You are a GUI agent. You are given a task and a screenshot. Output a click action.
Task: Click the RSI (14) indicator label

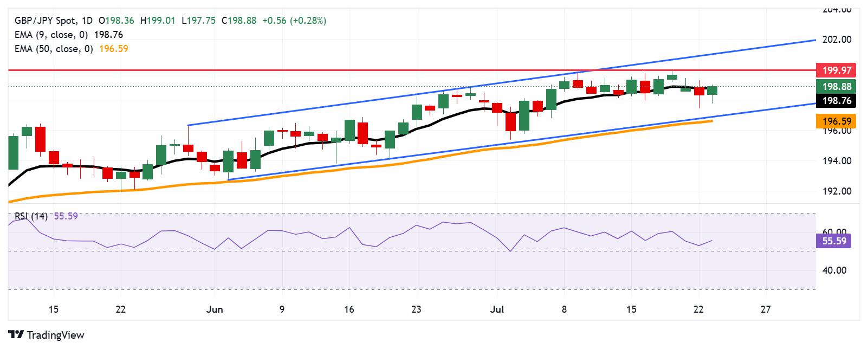(x=31, y=216)
